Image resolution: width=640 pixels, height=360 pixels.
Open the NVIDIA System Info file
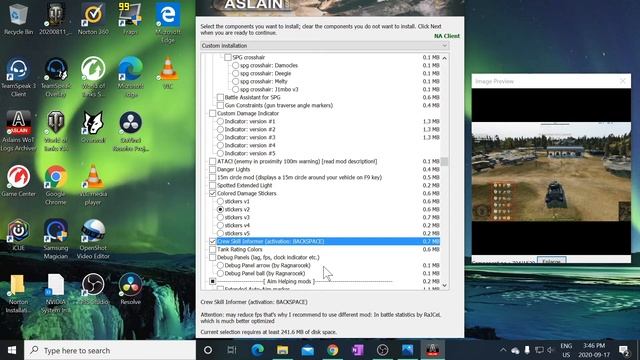click(x=56, y=293)
